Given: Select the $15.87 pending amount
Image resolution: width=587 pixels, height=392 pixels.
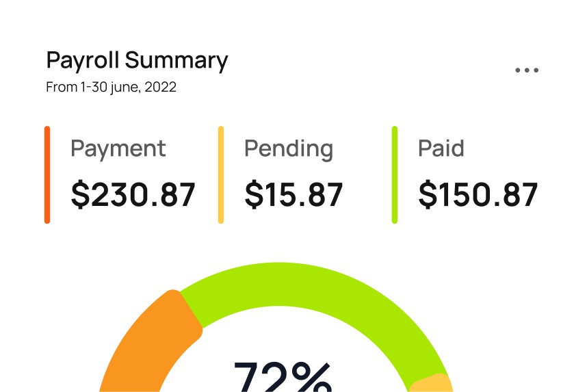Looking at the screenshot, I should click(293, 194).
